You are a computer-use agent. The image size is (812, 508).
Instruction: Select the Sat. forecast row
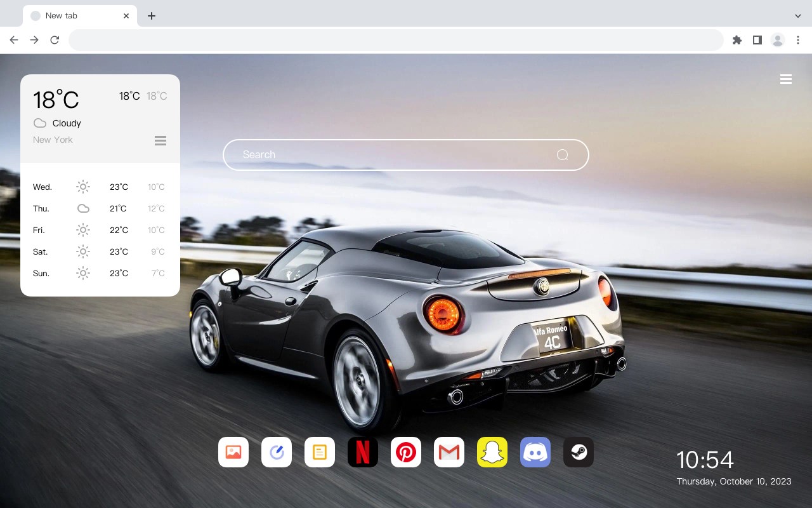click(x=100, y=251)
